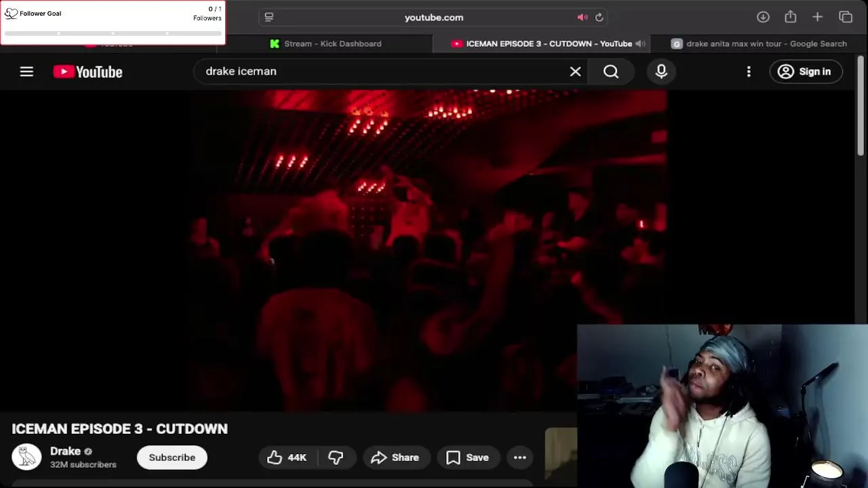Reload the page from the address bar

[x=599, y=17]
